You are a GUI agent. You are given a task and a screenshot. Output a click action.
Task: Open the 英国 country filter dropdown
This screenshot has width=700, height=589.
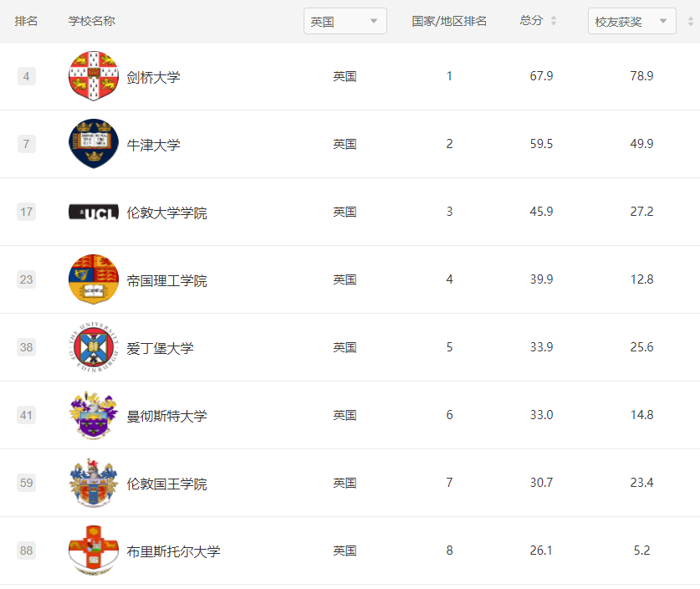pyautogui.click(x=345, y=21)
